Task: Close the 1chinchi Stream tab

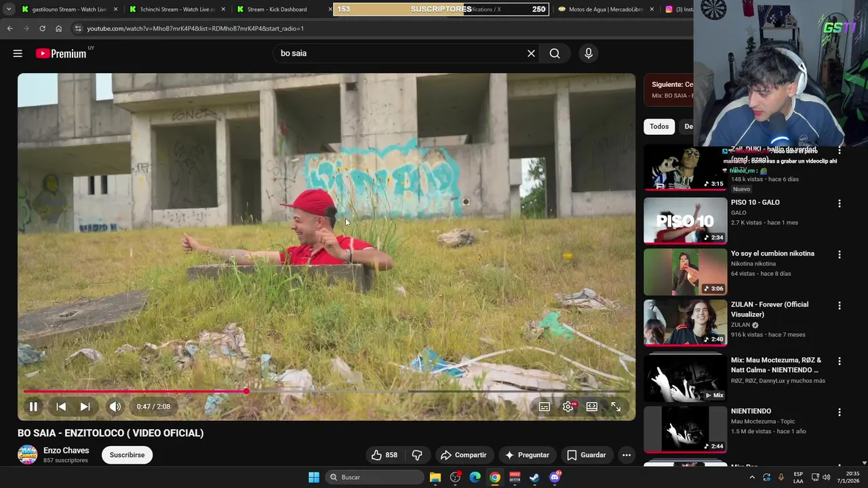Action: click(x=223, y=9)
